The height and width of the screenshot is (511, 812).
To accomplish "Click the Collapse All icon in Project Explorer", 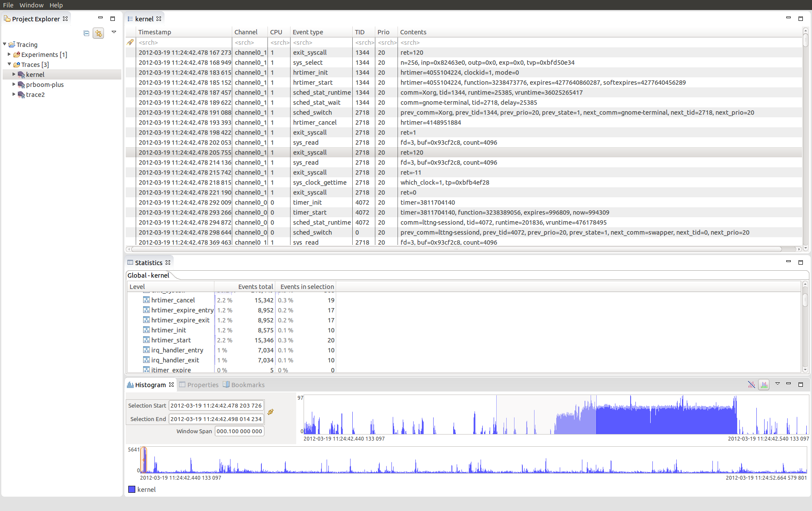I will click(86, 33).
